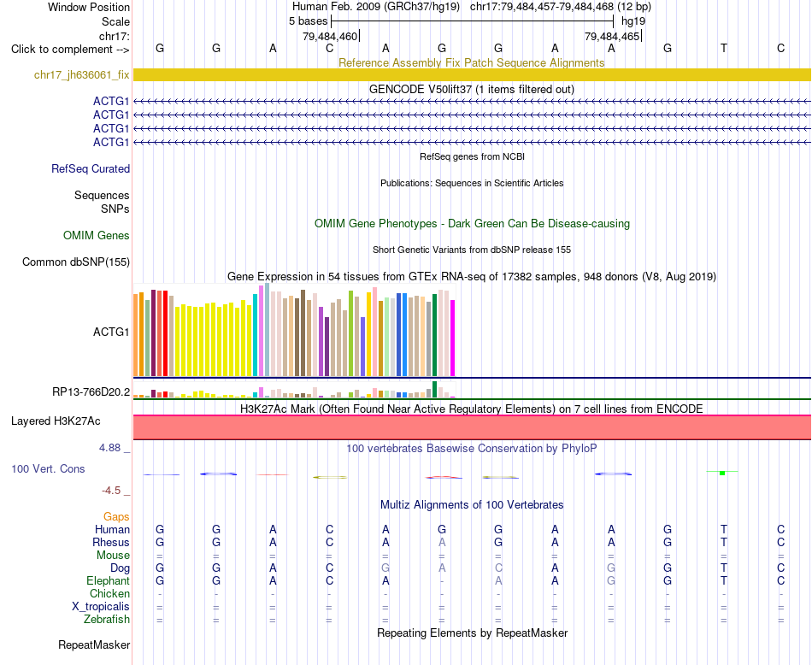Click the '5 bases' scale label
Screen dimensions: 812x665
(x=308, y=21)
